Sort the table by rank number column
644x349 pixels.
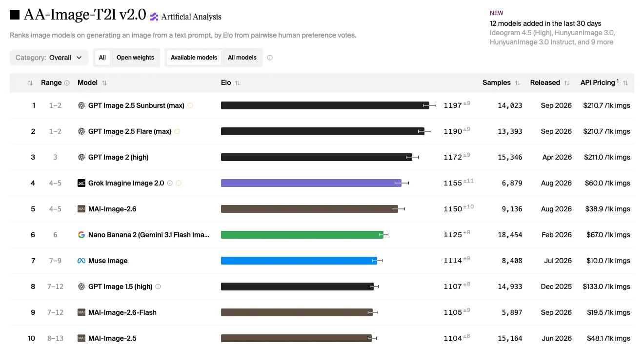(30, 83)
